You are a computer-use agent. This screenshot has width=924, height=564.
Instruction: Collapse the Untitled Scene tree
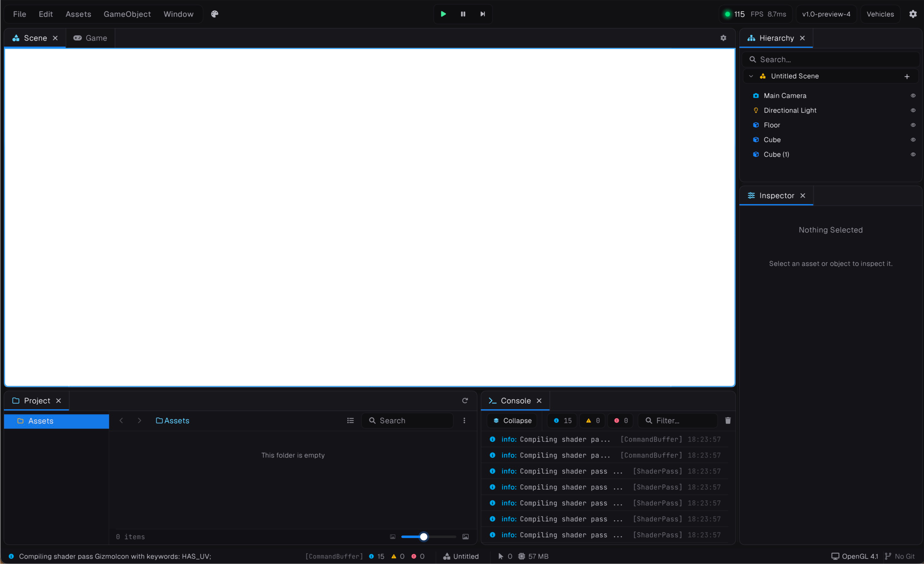tap(751, 76)
